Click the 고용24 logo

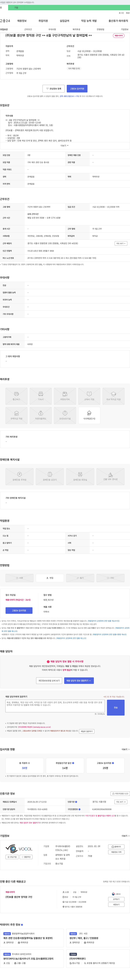[5, 21]
